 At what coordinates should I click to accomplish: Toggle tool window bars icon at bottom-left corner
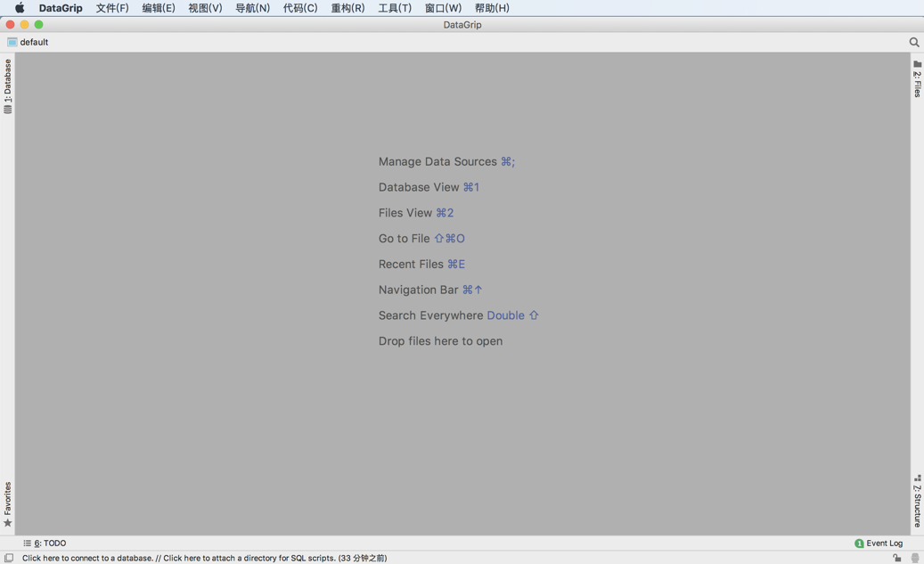(x=9, y=558)
